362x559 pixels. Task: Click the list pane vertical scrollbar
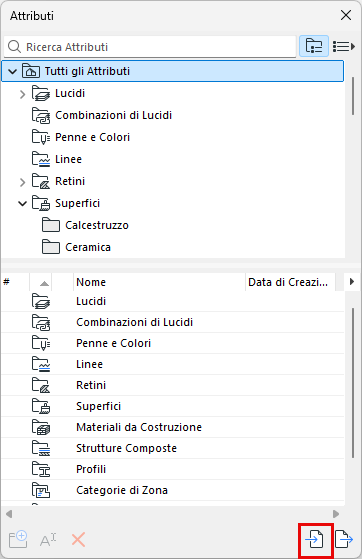click(353, 383)
